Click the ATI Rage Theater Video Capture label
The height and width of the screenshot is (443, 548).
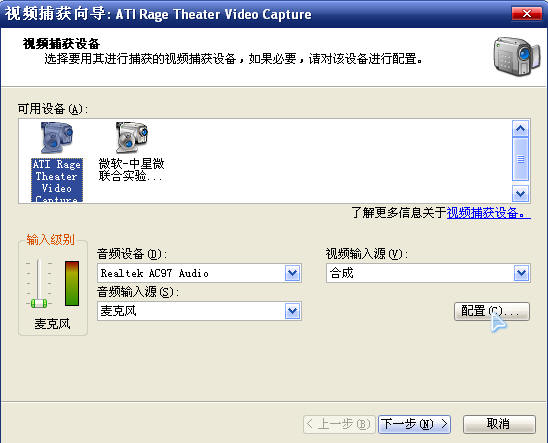tap(57, 180)
